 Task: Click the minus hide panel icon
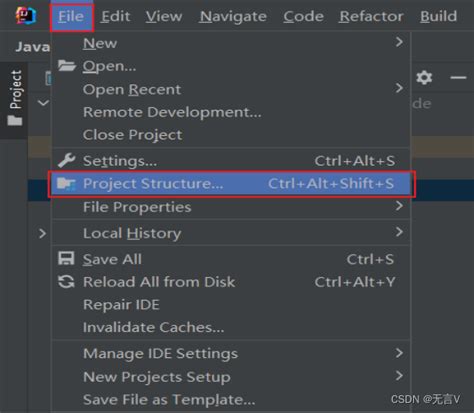[458, 78]
